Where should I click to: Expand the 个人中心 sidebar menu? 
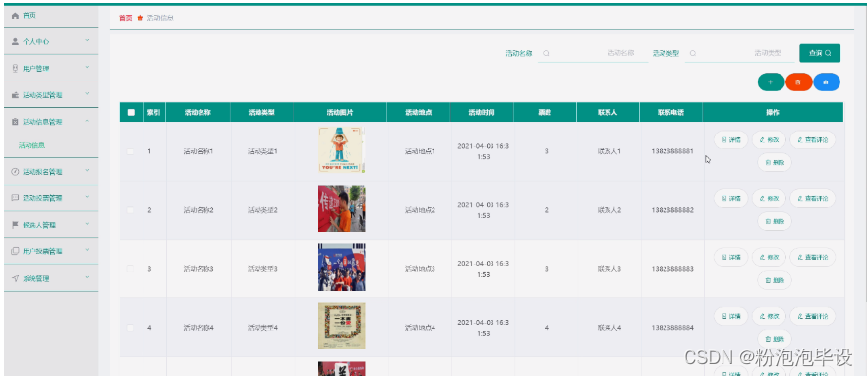[51, 41]
